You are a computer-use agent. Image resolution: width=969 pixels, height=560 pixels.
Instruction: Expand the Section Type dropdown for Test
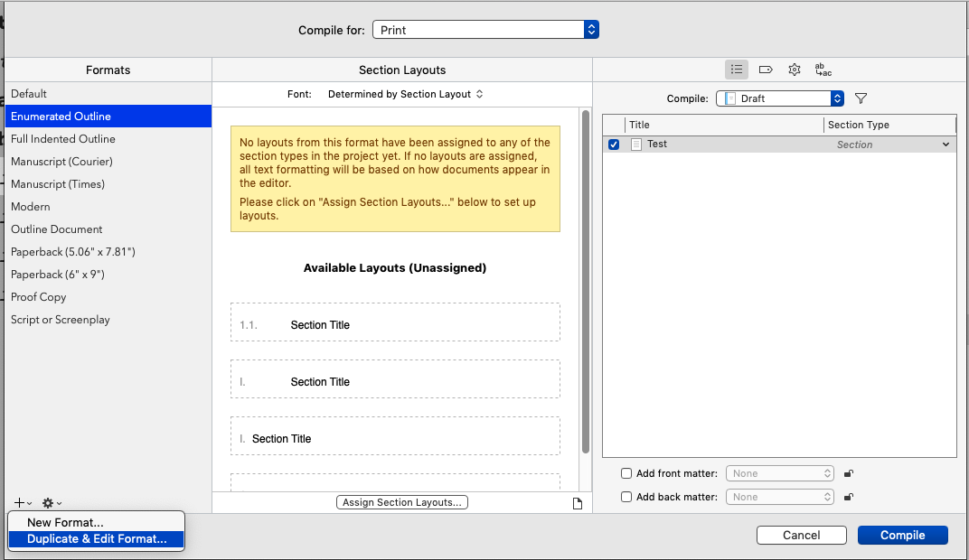945,145
